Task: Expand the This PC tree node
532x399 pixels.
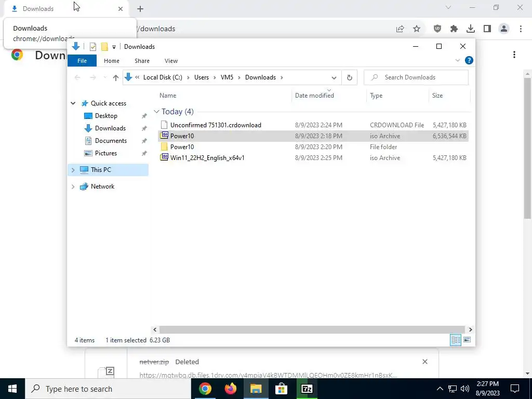Action: [73, 170]
